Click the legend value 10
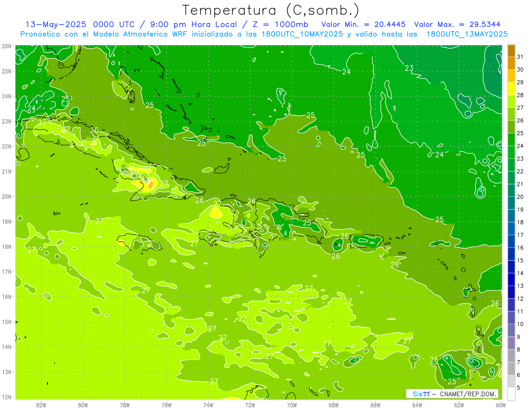The height and width of the screenshot is (411, 532). [x=520, y=324]
